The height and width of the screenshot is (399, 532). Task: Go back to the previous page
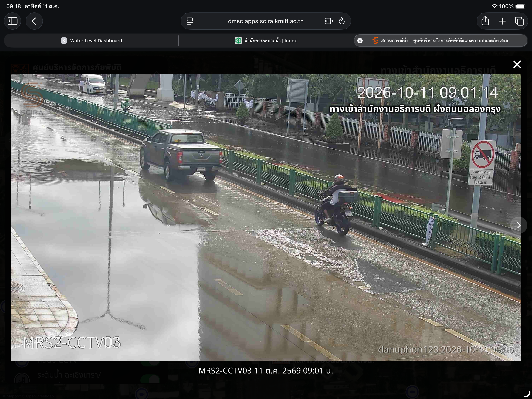pyautogui.click(x=34, y=21)
